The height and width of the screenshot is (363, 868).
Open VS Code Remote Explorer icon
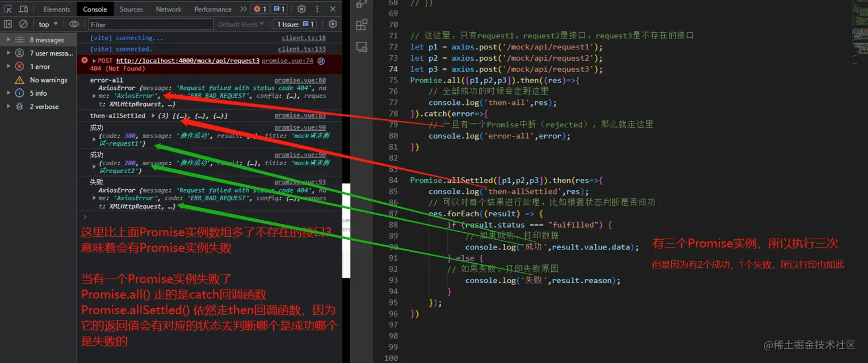(x=361, y=47)
